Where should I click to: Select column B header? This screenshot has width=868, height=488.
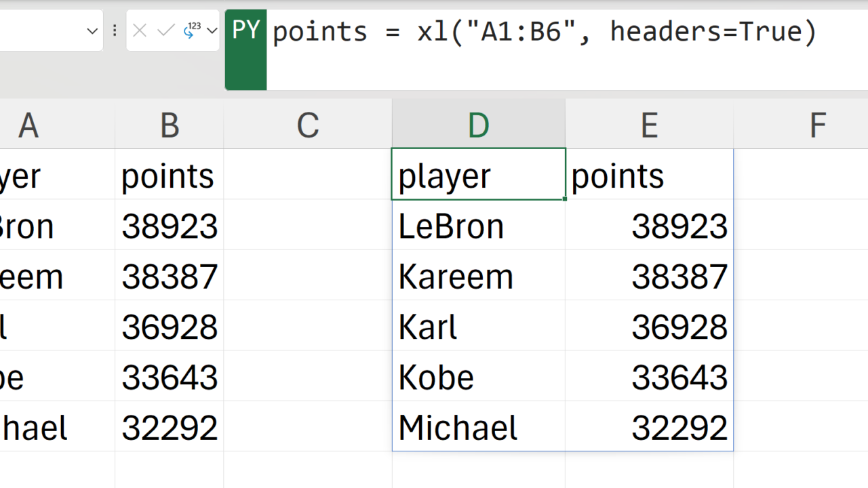click(x=170, y=125)
